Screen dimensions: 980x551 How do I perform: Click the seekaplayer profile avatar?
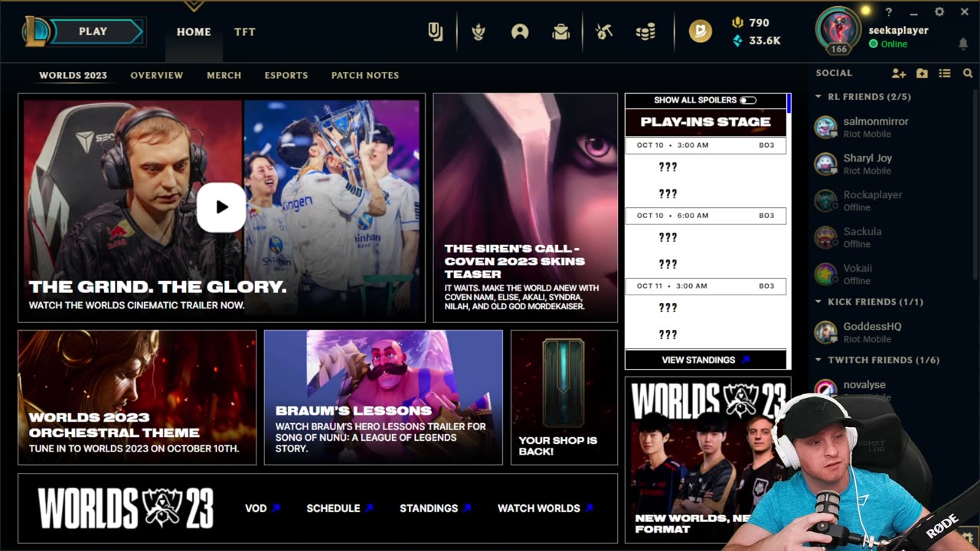tap(839, 31)
